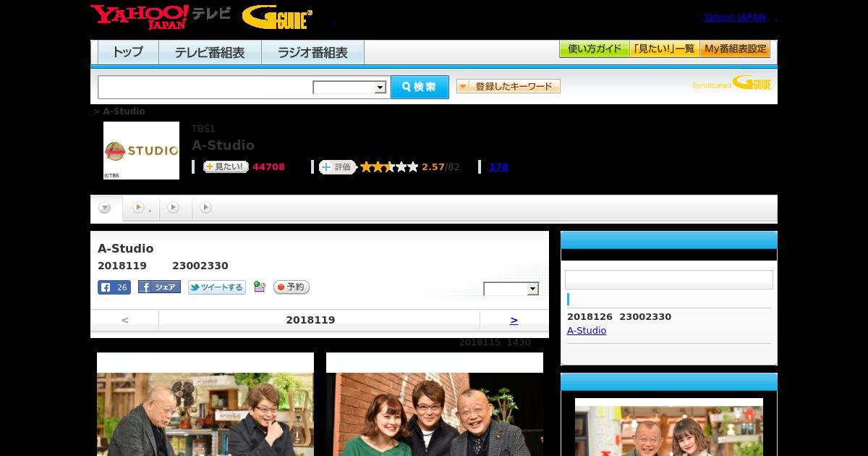The width and height of the screenshot is (868, 456).
Task: Open the sidebar A-Studio link
Action: pos(587,331)
